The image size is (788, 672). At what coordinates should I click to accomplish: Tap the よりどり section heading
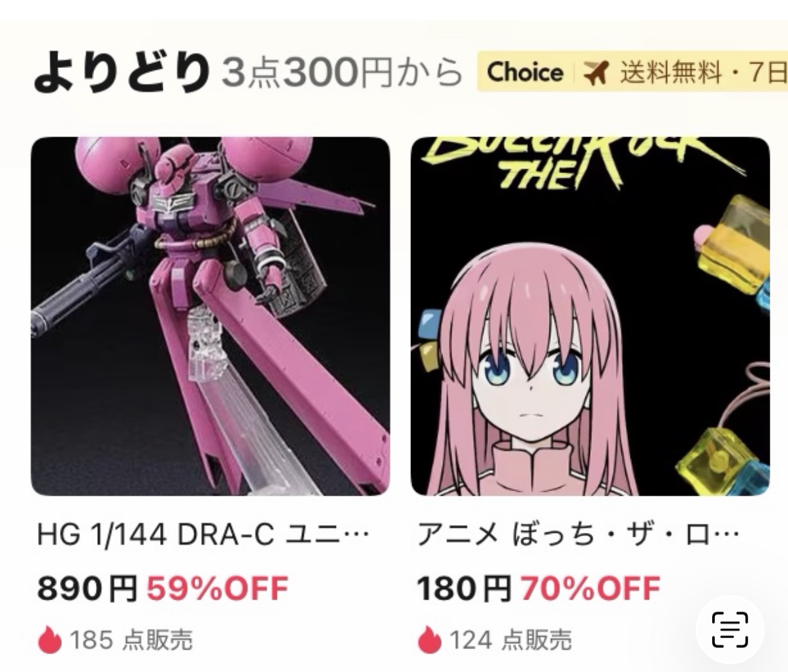coord(122,73)
